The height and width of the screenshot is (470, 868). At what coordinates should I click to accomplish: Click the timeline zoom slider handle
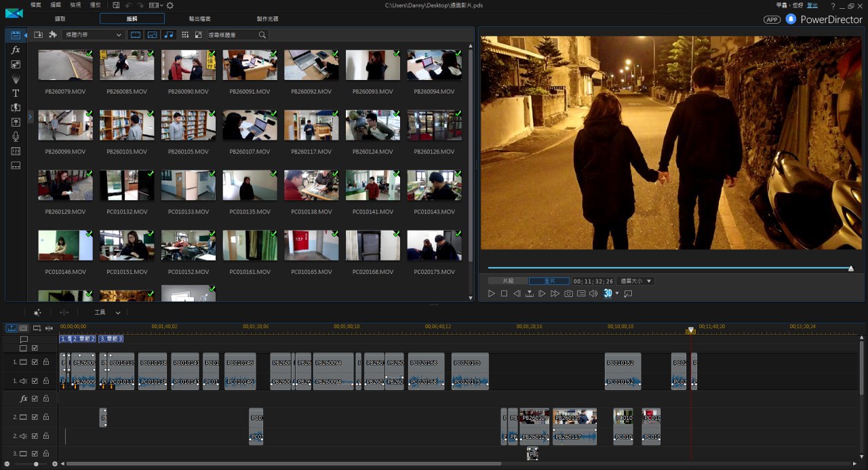(35, 464)
